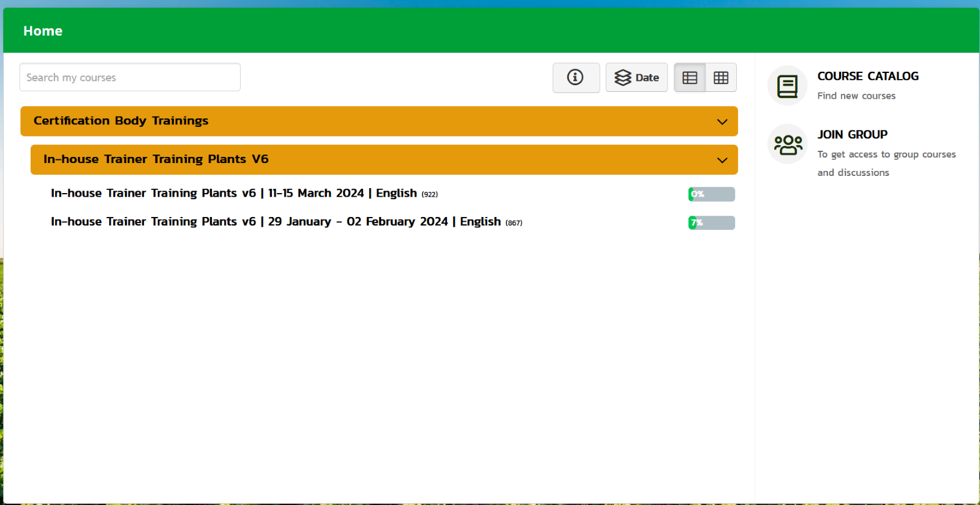Open the 29 January - 02 February 2024 course
Screen dimensions: 980x505
click(x=276, y=222)
